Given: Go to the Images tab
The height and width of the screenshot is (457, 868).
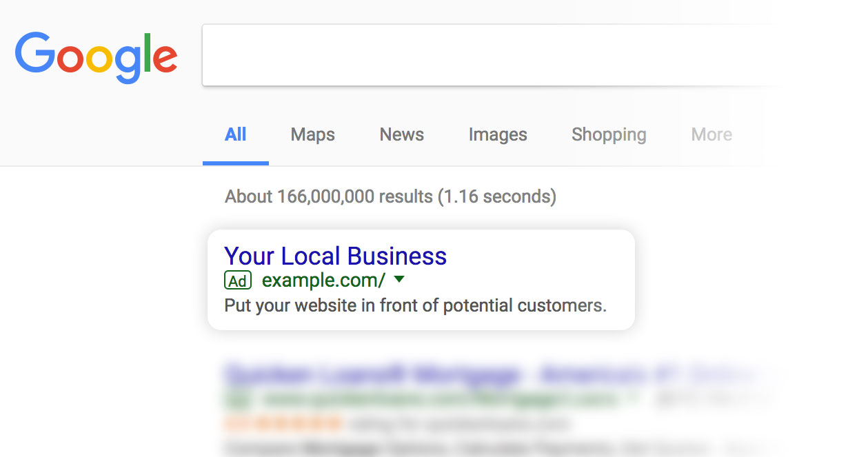Looking at the screenshot, I should click(497, 134).
